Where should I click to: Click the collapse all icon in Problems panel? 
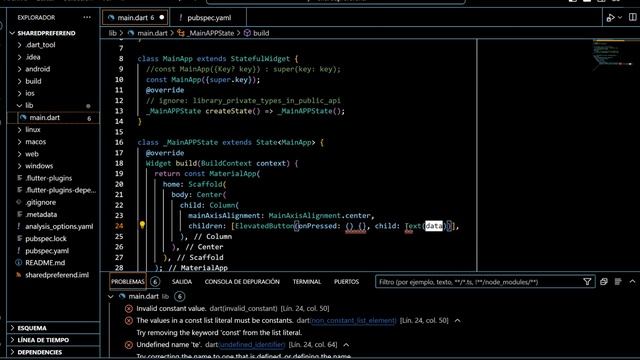[604, 282]
